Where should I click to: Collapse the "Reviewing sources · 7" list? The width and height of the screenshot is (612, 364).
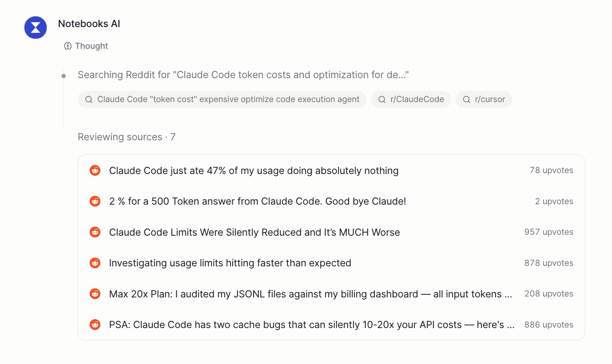tap(127, 137)
